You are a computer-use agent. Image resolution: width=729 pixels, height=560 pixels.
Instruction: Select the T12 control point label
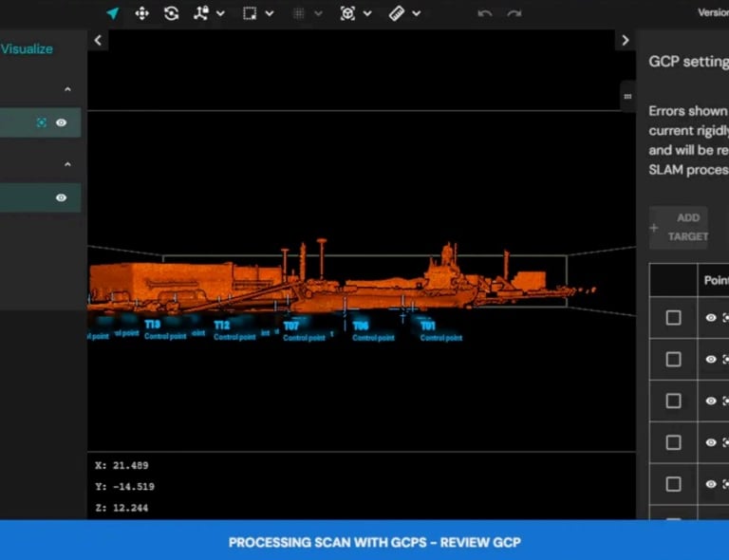[234, 330]
